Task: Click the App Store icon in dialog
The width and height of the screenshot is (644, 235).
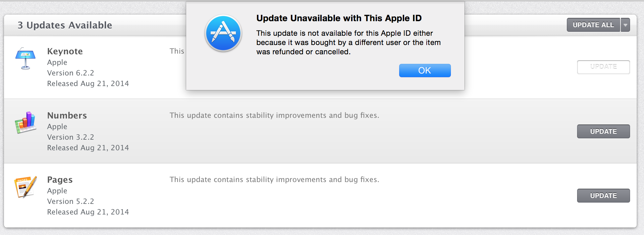Action: click(223, 33)
